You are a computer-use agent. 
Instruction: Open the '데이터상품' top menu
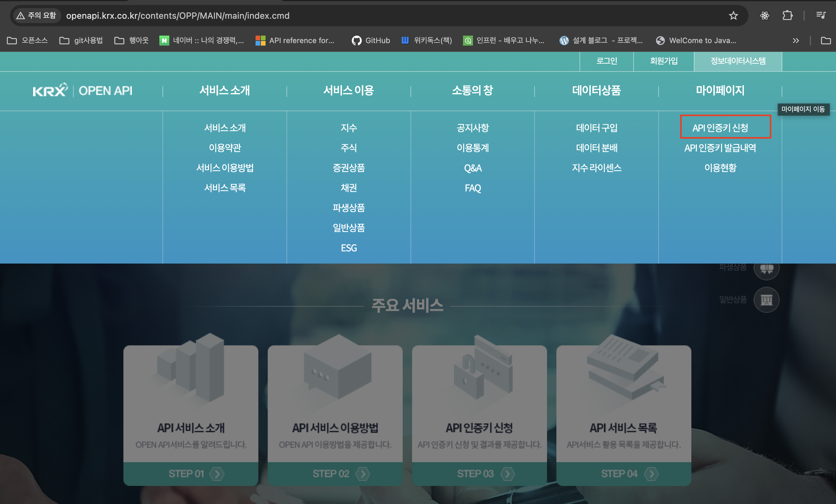coord(596,90)
